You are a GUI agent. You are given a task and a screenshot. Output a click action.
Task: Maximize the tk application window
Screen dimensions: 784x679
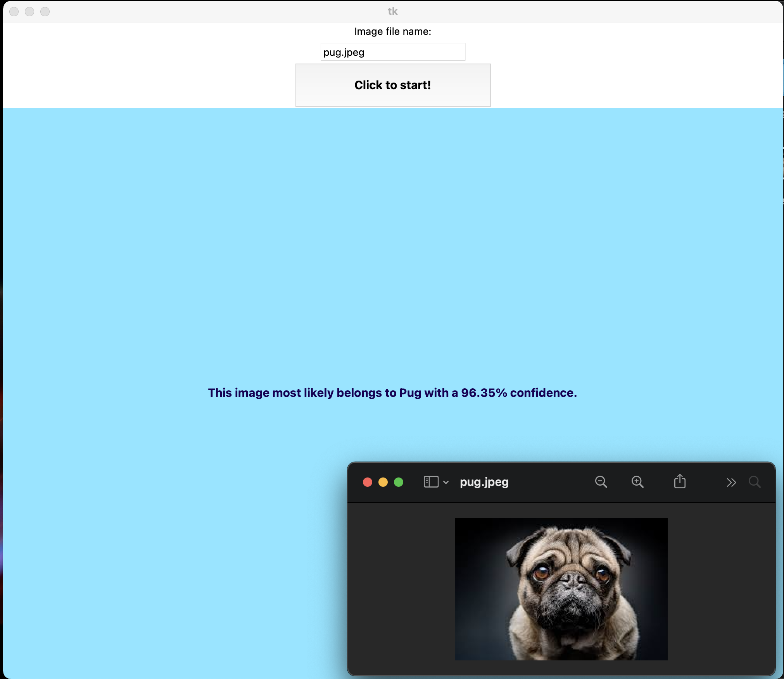tap(45, 12)
